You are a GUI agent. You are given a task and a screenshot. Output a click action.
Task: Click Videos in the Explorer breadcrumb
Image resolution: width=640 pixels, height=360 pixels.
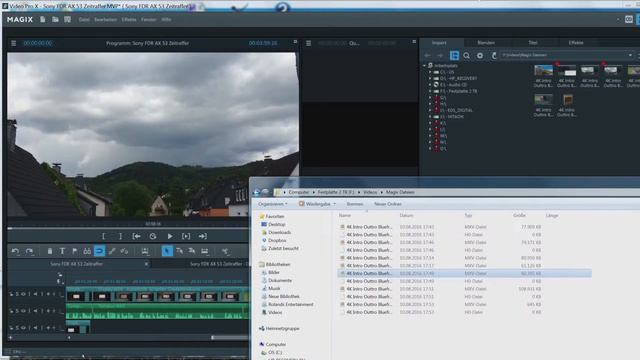click(370, 192)
